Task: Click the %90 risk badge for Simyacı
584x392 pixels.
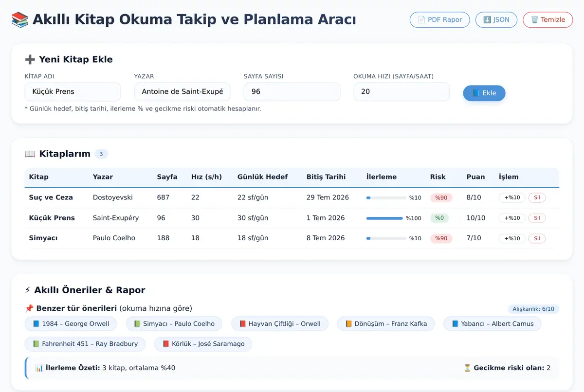Action: click(441, 238)
